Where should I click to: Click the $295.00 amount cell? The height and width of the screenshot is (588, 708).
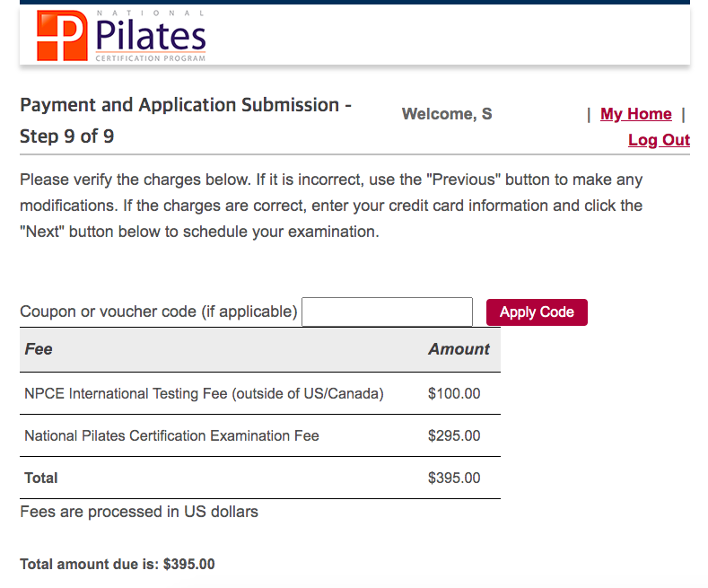(454, 435)
